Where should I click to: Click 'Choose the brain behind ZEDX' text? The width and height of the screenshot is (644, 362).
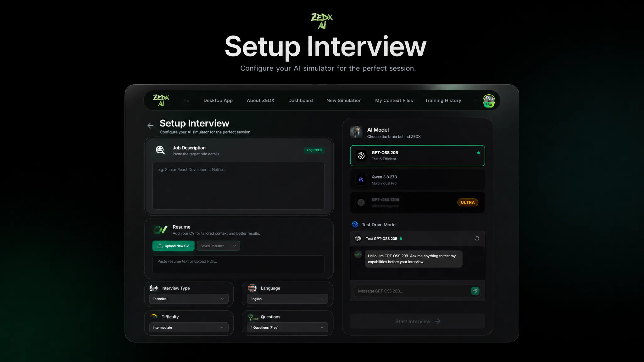click(x=394, y=137)
